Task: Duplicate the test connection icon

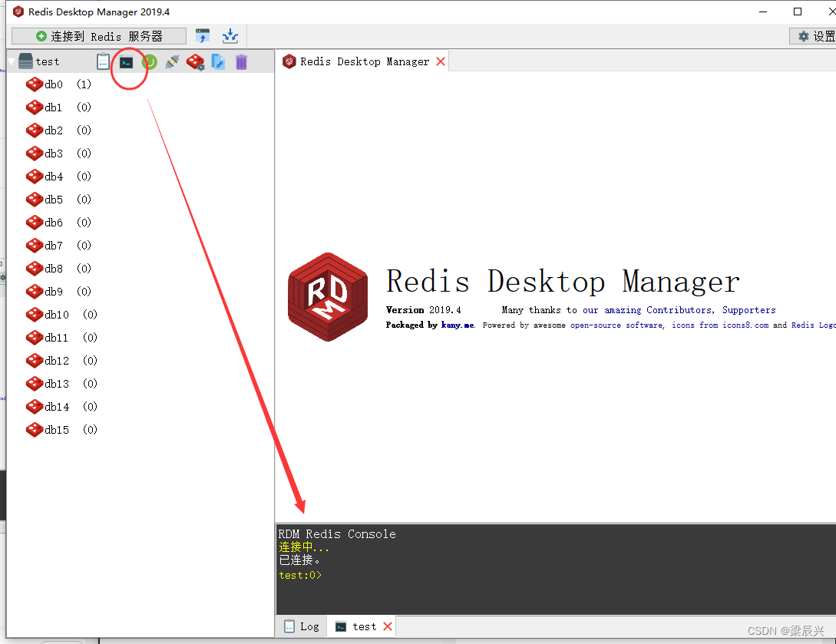Action: pyautogui.click(x=218, y=62)
